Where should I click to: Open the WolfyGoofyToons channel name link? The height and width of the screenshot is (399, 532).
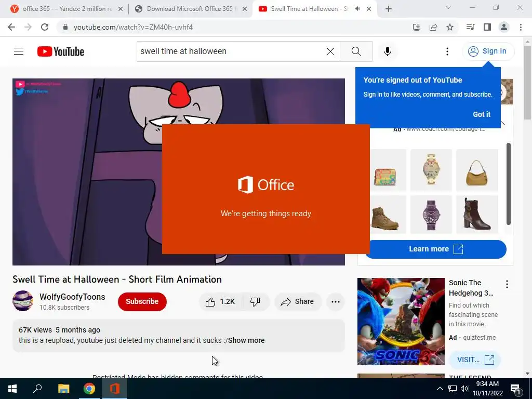[x=72, y=297]
